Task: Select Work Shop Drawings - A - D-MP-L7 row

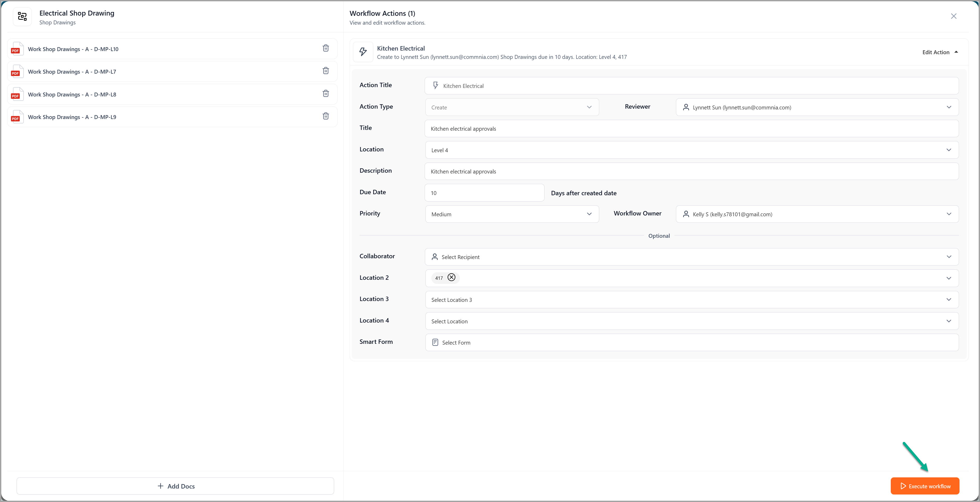Action: [172, 72]
